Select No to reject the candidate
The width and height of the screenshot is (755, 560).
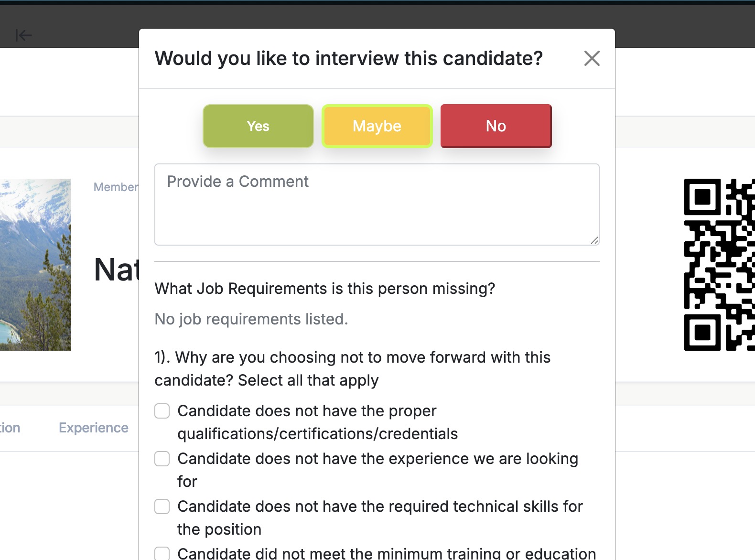pyautogui.click(x=496, y=126)
